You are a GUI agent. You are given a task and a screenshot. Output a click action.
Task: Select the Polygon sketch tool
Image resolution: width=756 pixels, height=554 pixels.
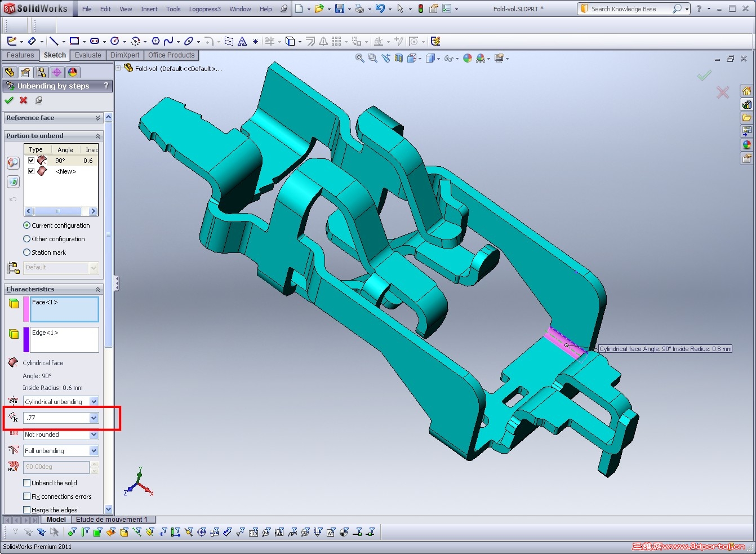[x=155, y=41]
